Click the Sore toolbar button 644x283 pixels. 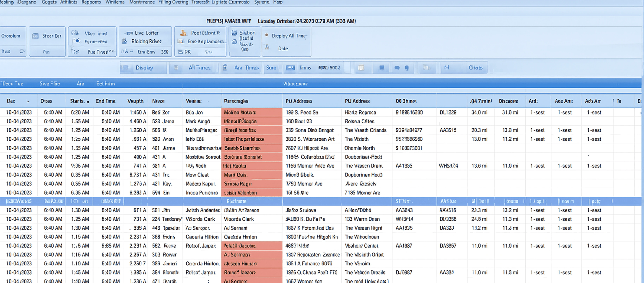pyautogui.click(x=271, y=67)
